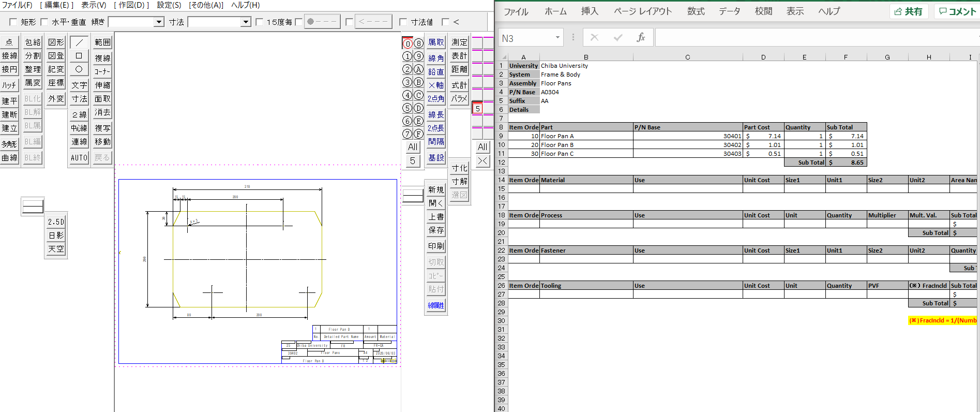Select layer group 5 in group bar

pos(477,108)
